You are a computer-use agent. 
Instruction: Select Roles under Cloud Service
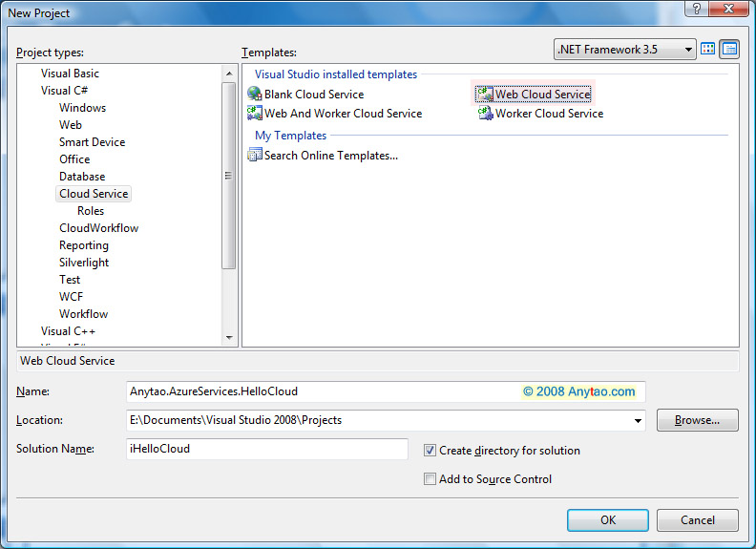pos(91,211)
